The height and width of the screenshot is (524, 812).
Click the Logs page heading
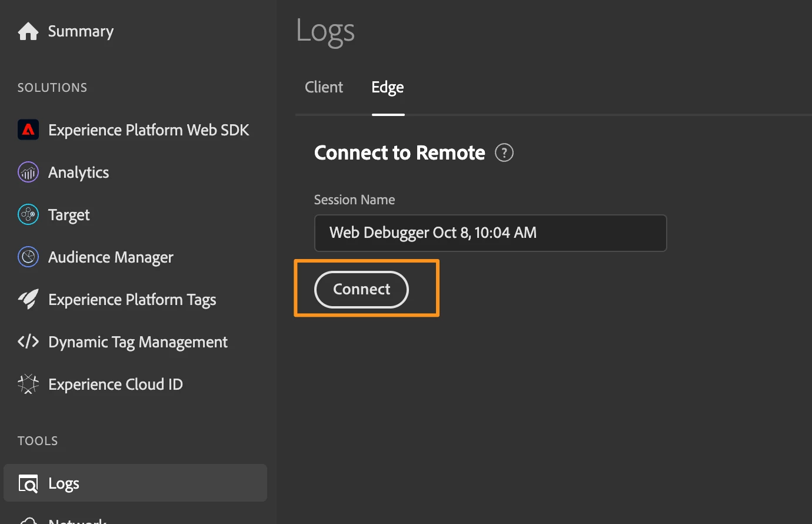point(325,31)
